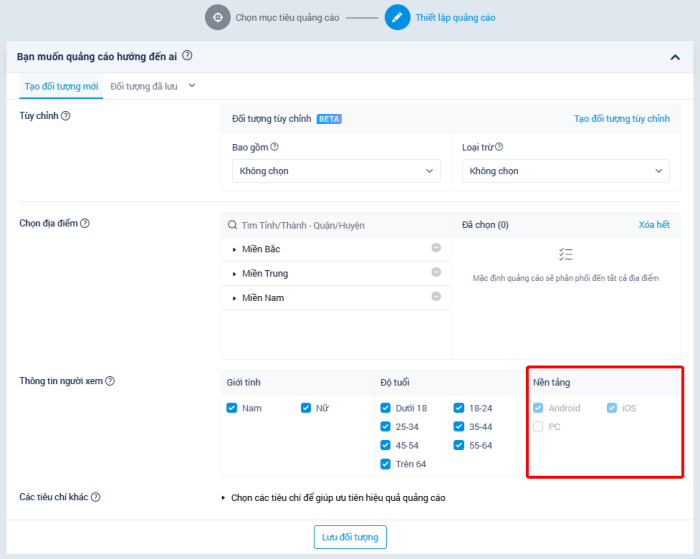
Task: Click the minus icon on Miền Nam row
Action: pyautogui.click(x=436, y=296)
